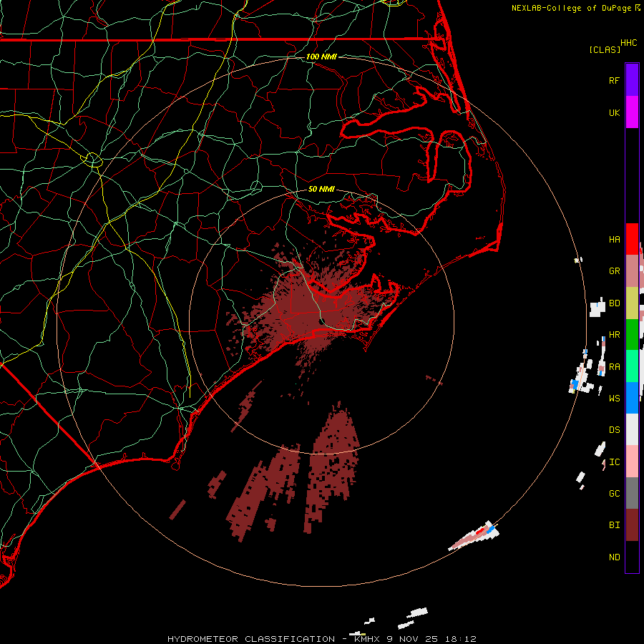Image resolution: width=644 pixels, height=644 pixels.
Task: Click the 'BI' legend label
Action: (614, 525)
